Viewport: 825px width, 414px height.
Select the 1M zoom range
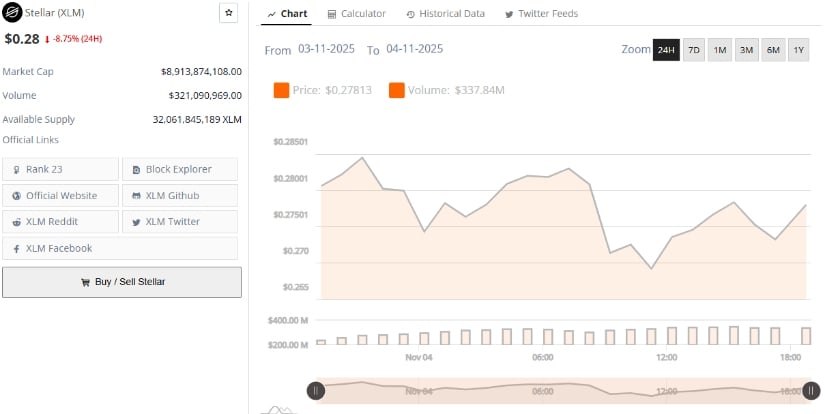click(720, 50)
